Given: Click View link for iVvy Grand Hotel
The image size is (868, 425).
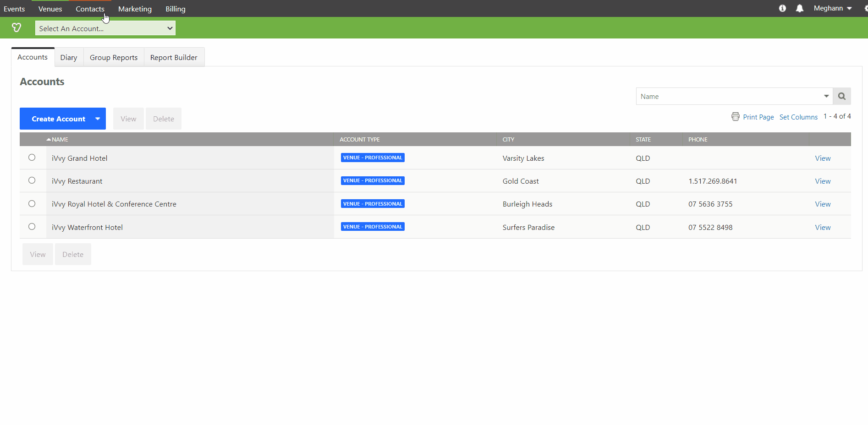Looking at the screenshot, I should point(823,158).
